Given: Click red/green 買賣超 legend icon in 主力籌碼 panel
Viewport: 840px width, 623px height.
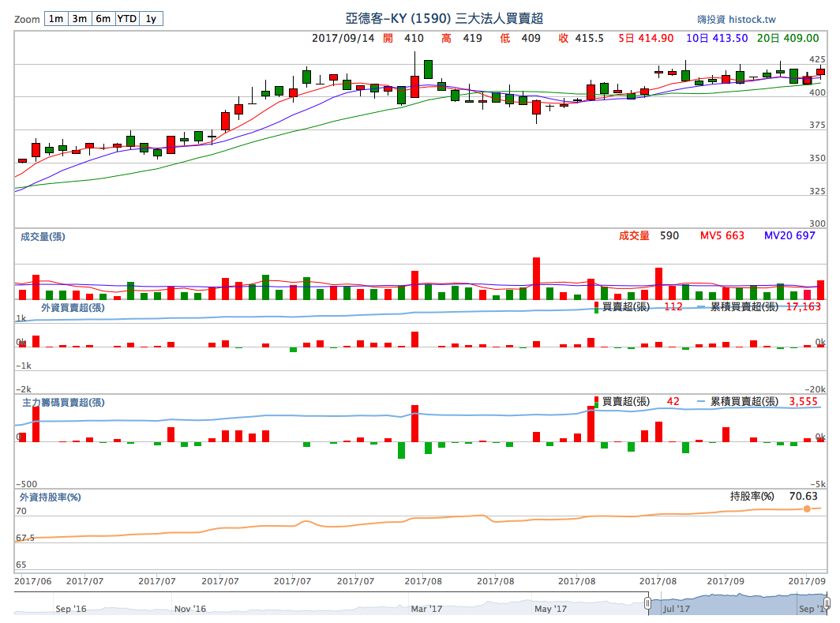Looking at the screenshot, I should pyautogui.click(x=596, y=402).
